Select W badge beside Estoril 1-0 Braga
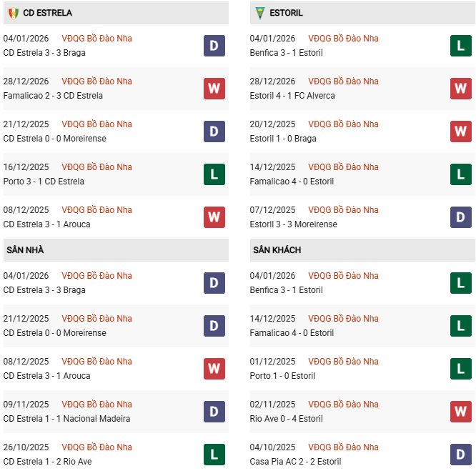Viewport: 476px width, 471px height. coord(461,132)
